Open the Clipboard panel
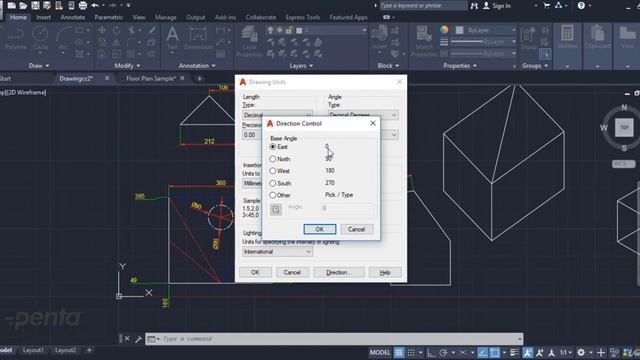 click(598, 38)
